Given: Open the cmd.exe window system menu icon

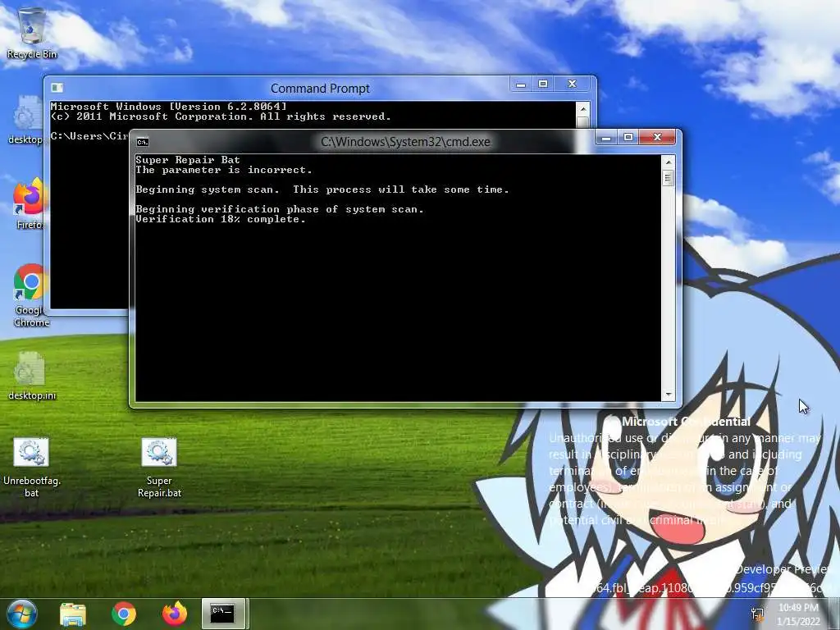Looking at the screenshot, I should (x=143, y=142).
